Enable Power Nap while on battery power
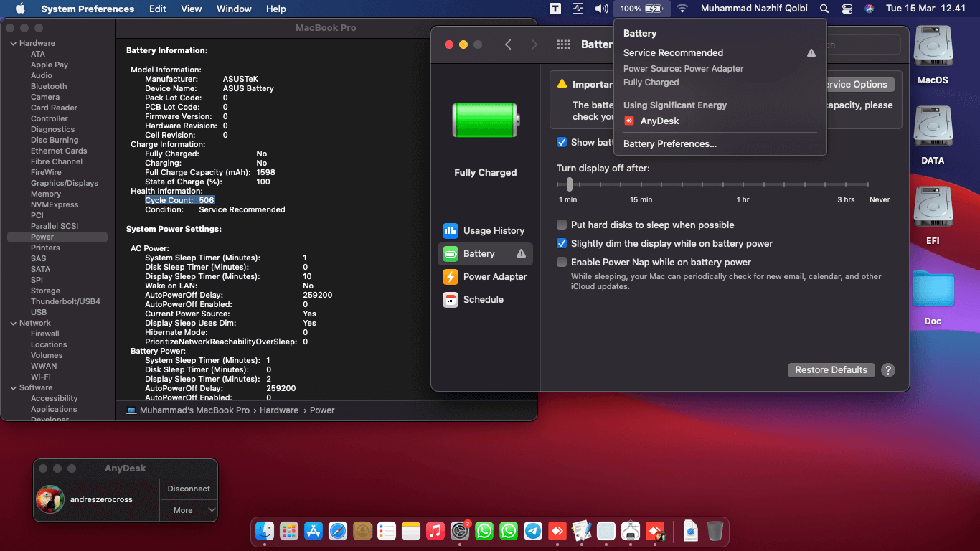Viewport: 980px width, 551px height. tap(562, 262)
